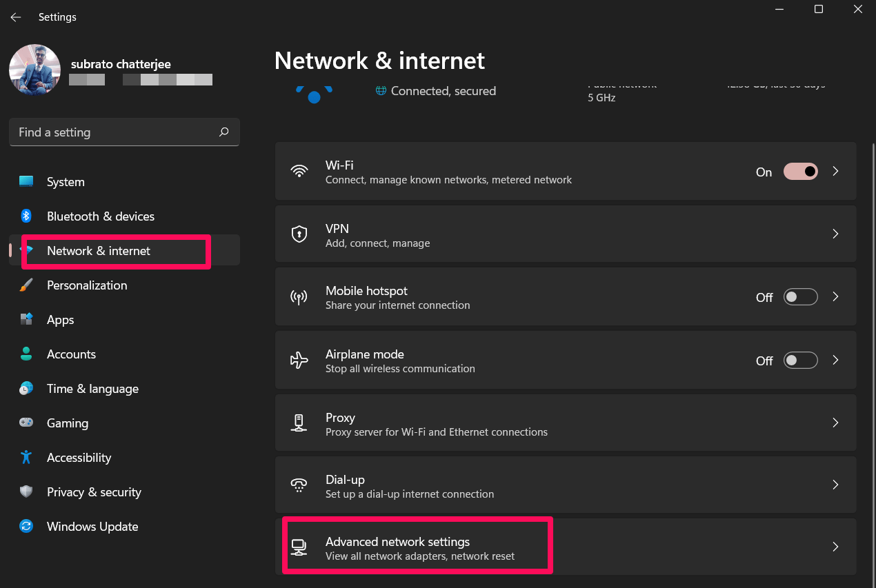The height and width of the screenshot is (588, 876).
Task: Enable the Mobile hotspot toggle
Action: 801,297
